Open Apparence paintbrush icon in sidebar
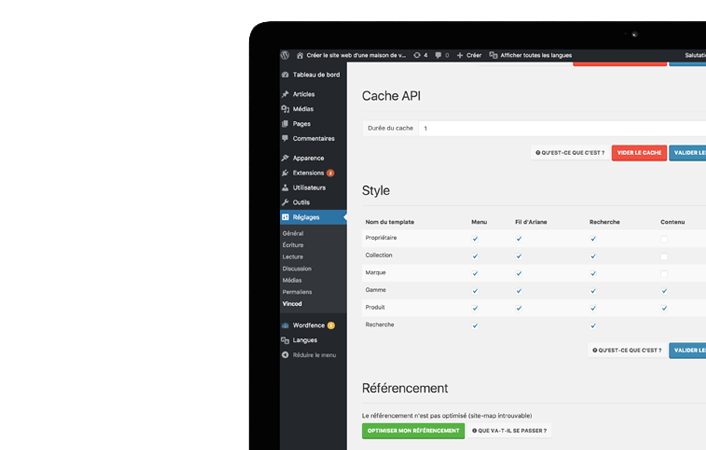Viewport: 706px width, 450px height. click(286, 158)
